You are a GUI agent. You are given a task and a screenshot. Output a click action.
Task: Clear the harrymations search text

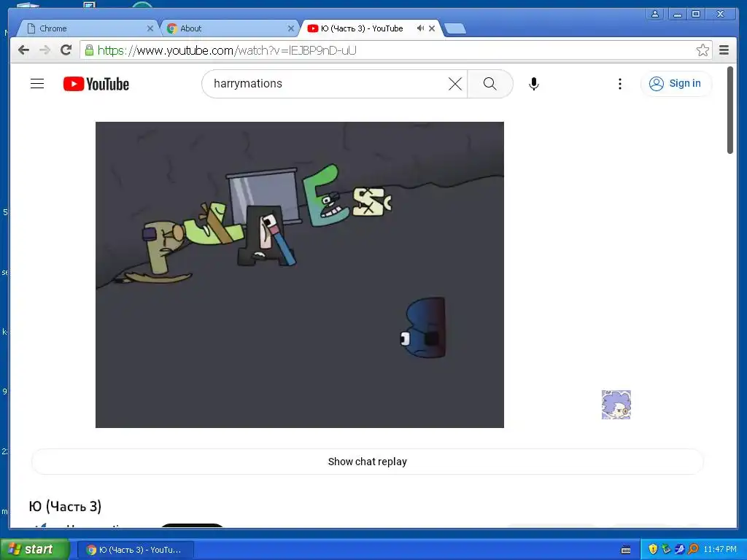pos(455,84)
